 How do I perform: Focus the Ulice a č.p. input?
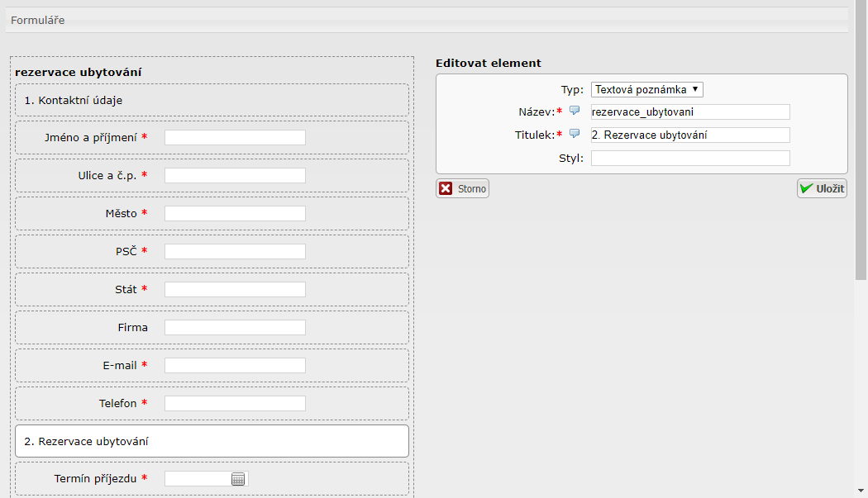[235, 175]
